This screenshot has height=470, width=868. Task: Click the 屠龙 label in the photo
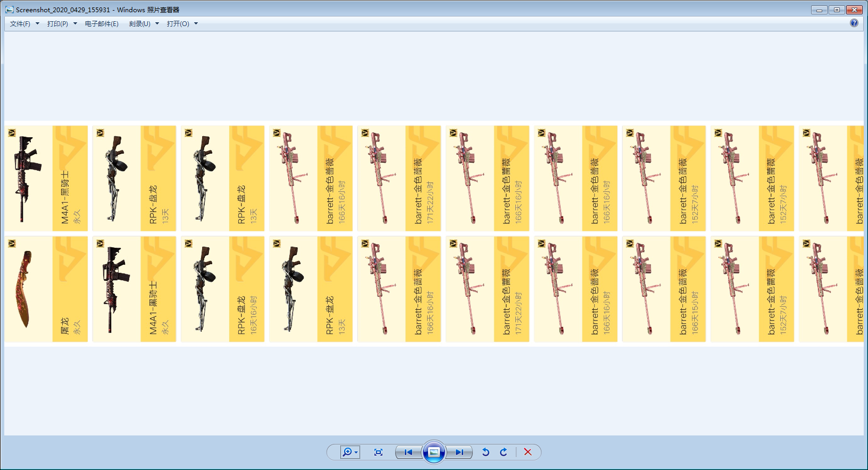(x=65, y=326)
